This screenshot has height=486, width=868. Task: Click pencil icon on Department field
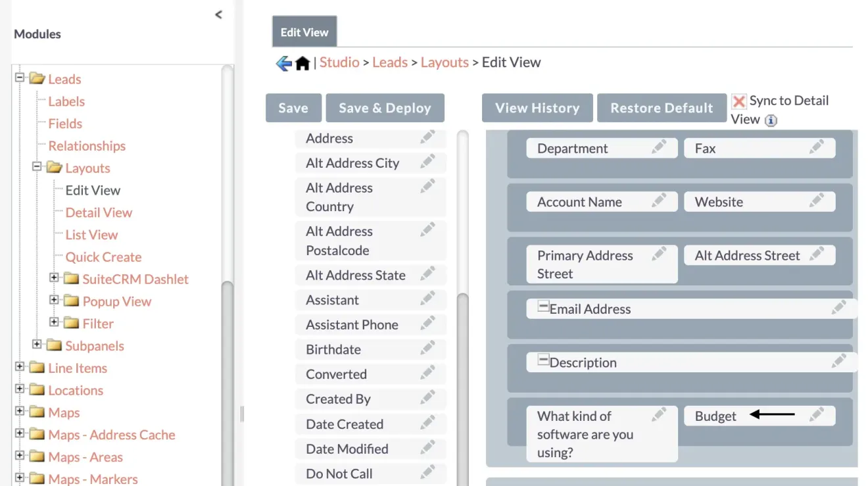coord(658,147)
